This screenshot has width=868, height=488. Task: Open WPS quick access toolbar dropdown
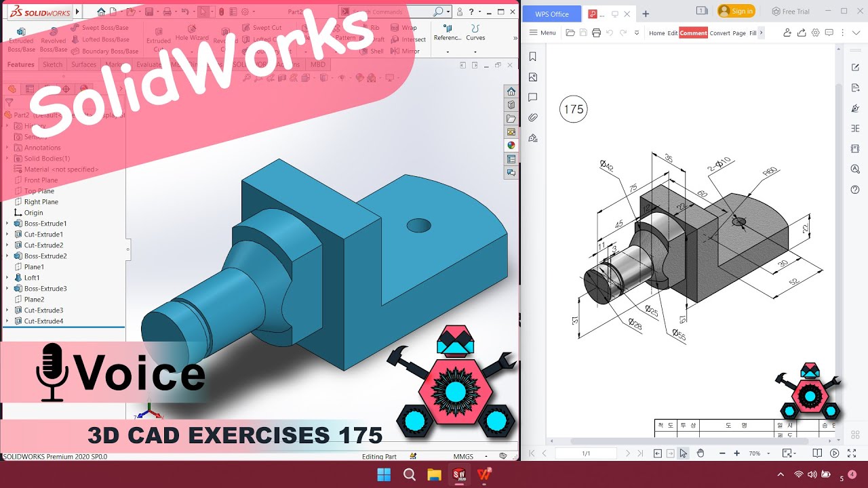637,33
